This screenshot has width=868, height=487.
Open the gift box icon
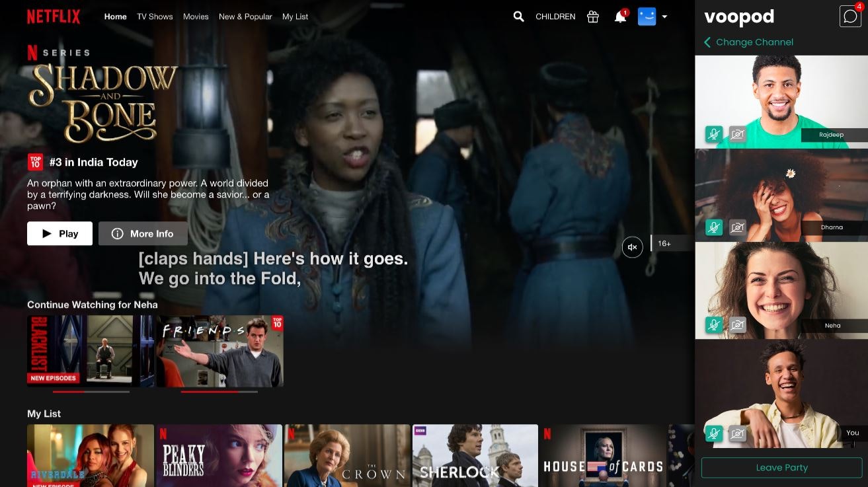(593, 17)
